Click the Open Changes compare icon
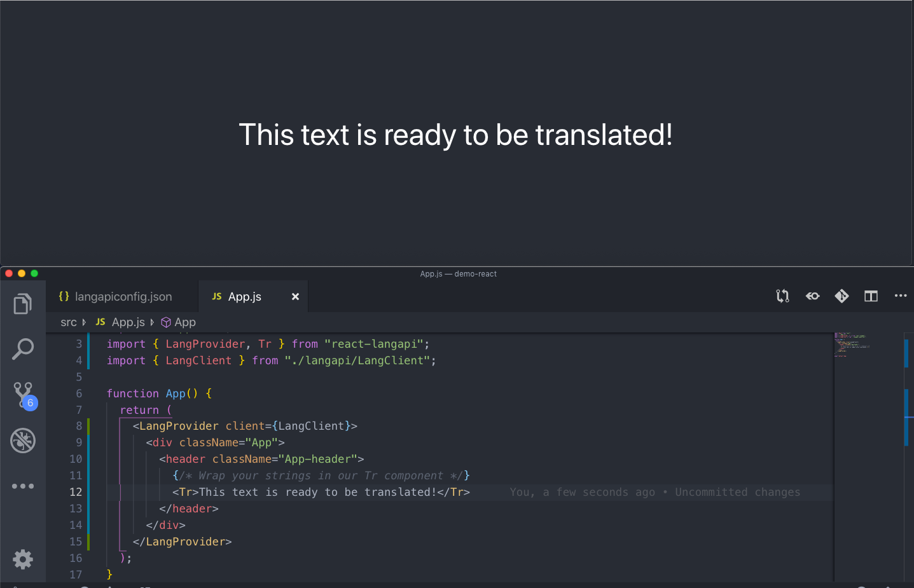914x588 pixels. click(782, 296)
